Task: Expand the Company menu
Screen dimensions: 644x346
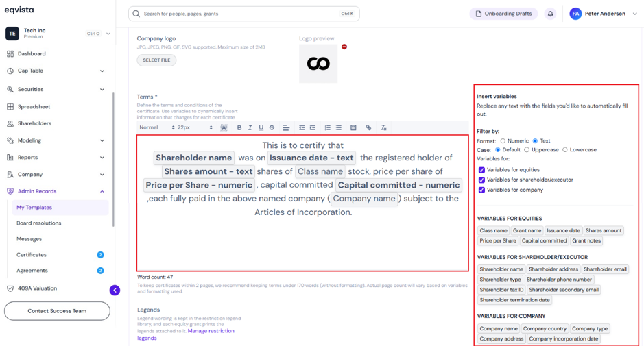Action: pos(102,175)
